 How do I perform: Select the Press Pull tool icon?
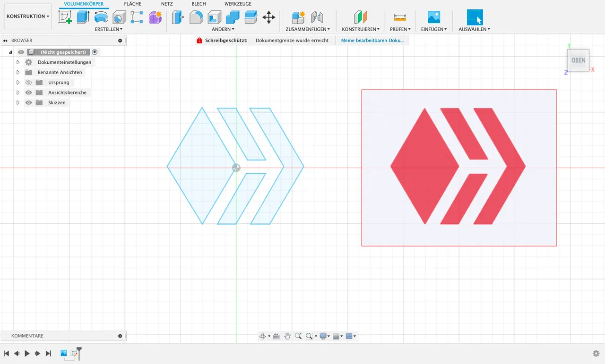point(178,17)
